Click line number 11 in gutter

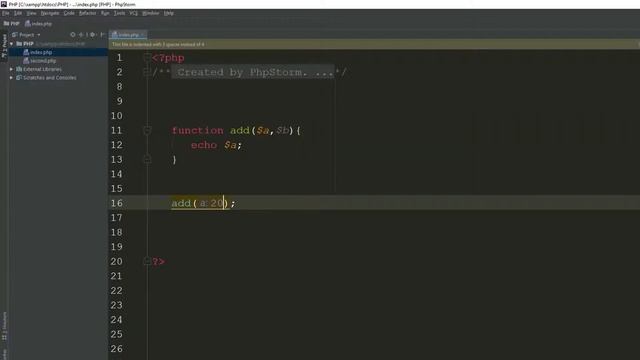point(116,130)
